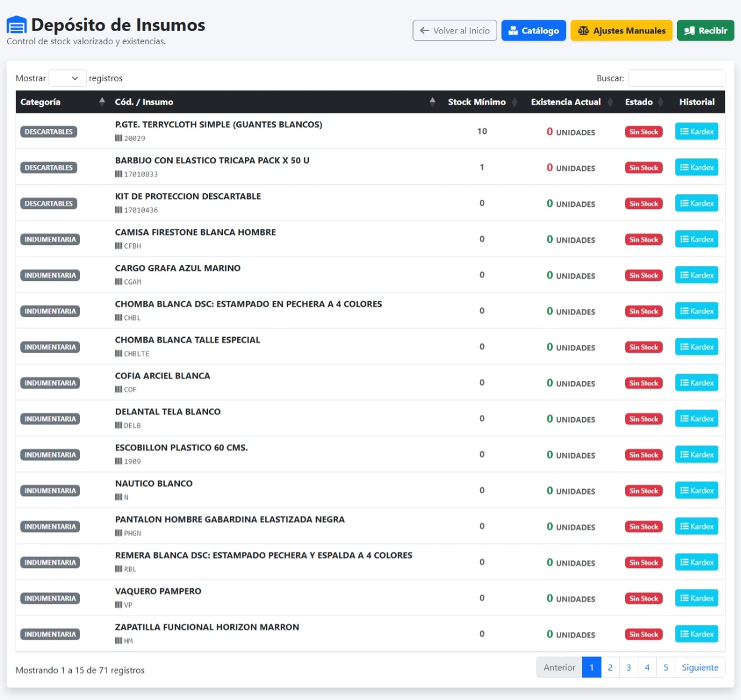Screen dimensions: 741x700
Task: Sort by Categoría column arrows
Action: click(102, 102)
